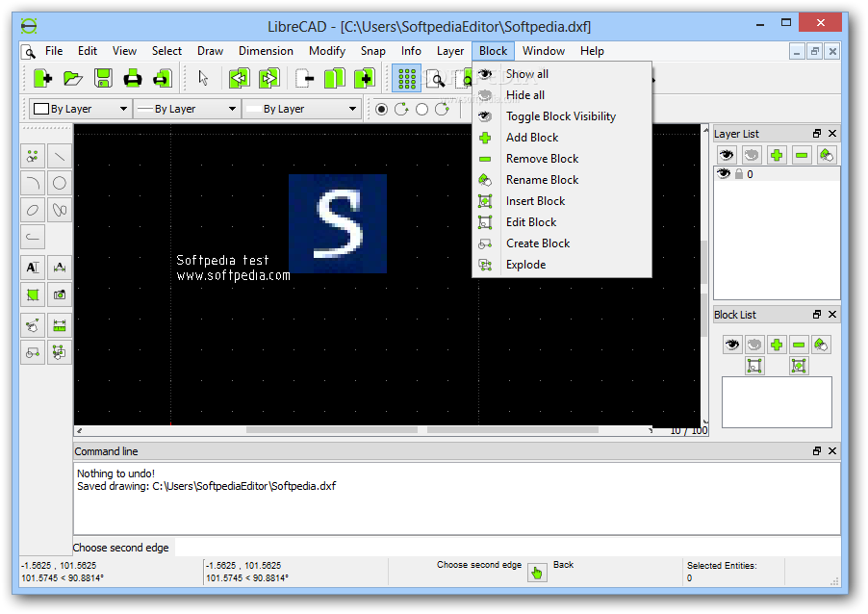Click the Redo toolbar icon

[x=269, y=79]
